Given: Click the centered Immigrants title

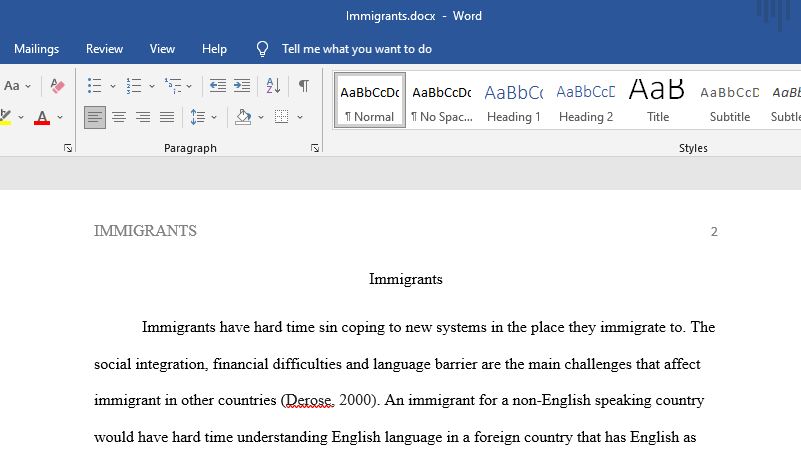Looking at the screenshot, I should click(406, 279).
